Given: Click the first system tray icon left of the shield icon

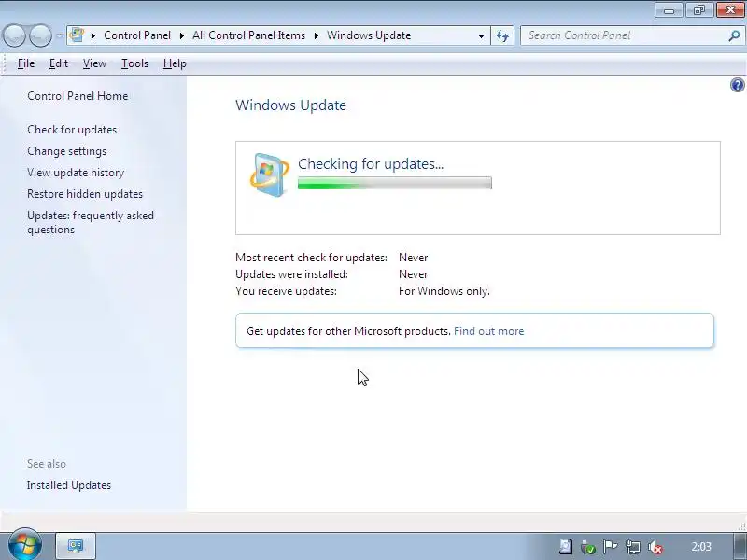Looking at the screenshot, I should [566, 547].
